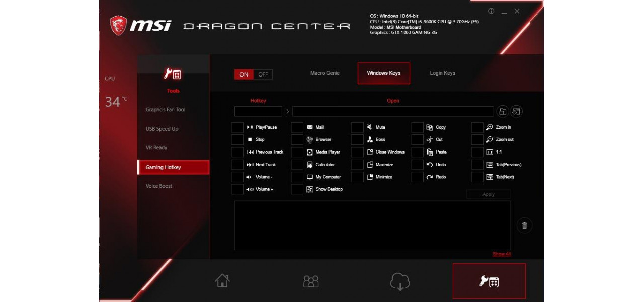Click the Show Desktop icon

point(310,189)
